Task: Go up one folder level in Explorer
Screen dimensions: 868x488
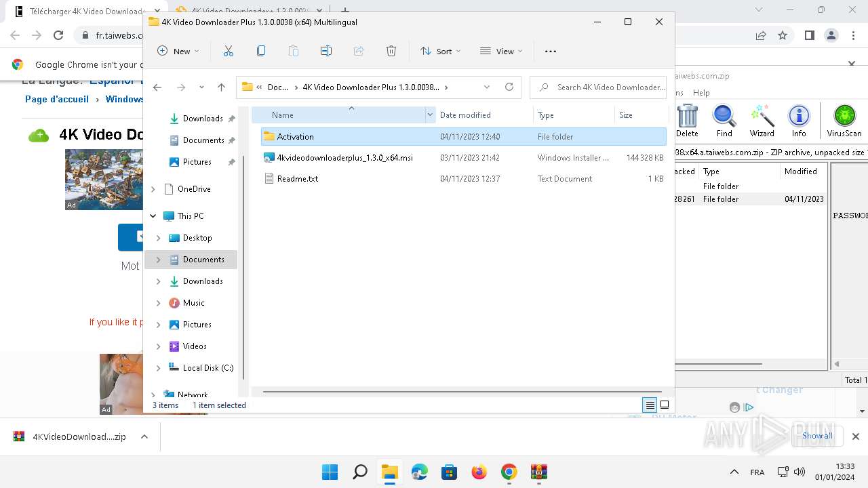Action: tap(221, 87)
